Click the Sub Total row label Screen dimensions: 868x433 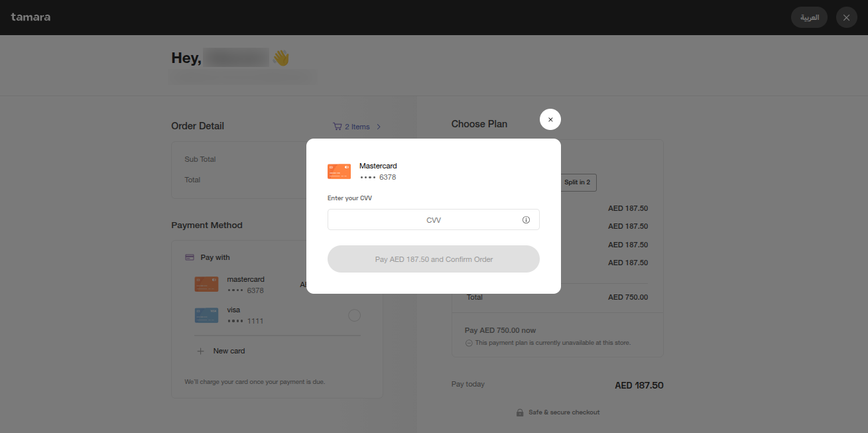click(200, 159)
